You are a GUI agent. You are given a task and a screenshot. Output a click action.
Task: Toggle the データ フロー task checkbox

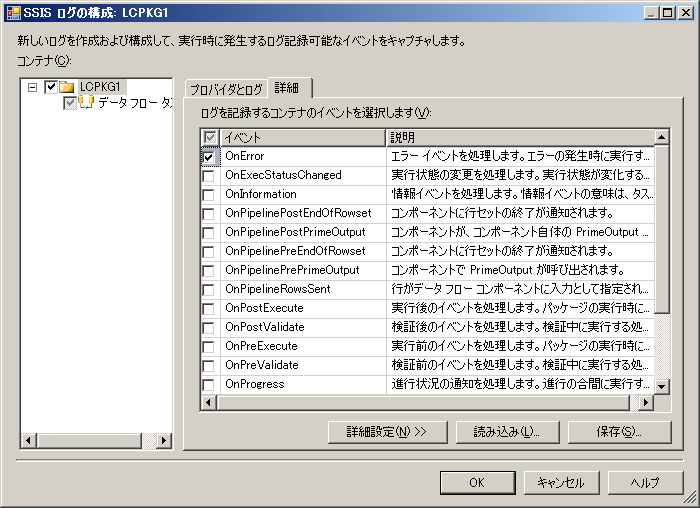pos(70,103)
